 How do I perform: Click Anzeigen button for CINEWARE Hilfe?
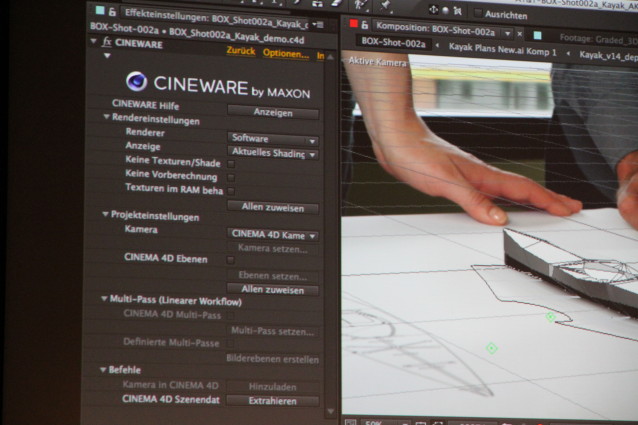(x=273, y=113)
